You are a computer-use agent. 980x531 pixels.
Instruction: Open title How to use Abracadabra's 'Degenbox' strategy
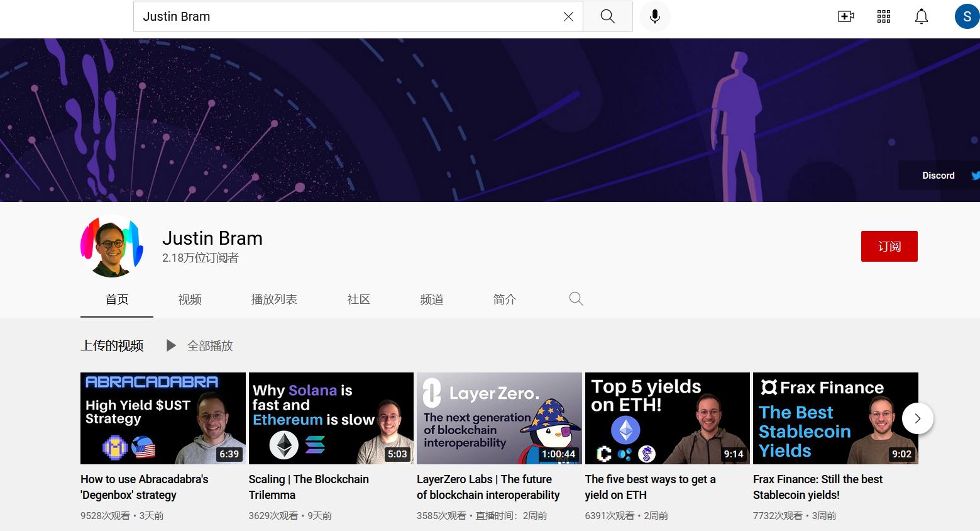145,487
